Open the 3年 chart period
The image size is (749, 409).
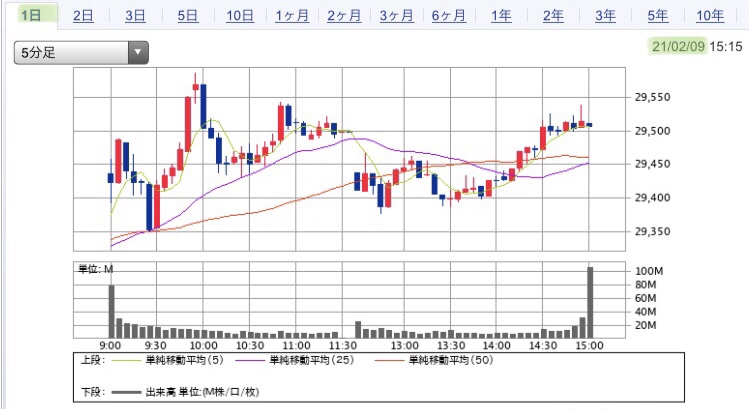pos(605,16)
